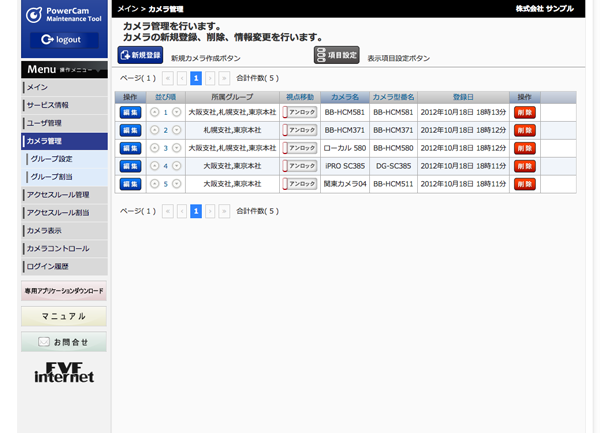Sort by カメラ名 column header
Image resolution: width=600 pixels, height=433 pixels.
344,97
